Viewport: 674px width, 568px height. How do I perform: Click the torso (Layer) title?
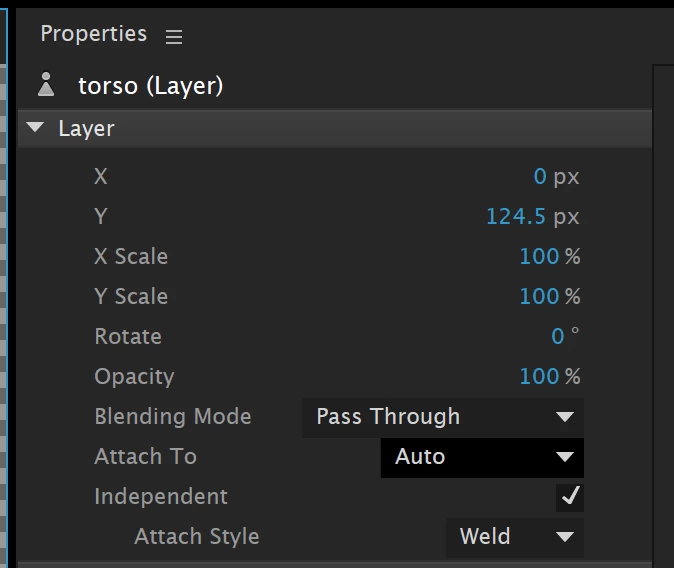pyautogui.click(x=150, y=86)
